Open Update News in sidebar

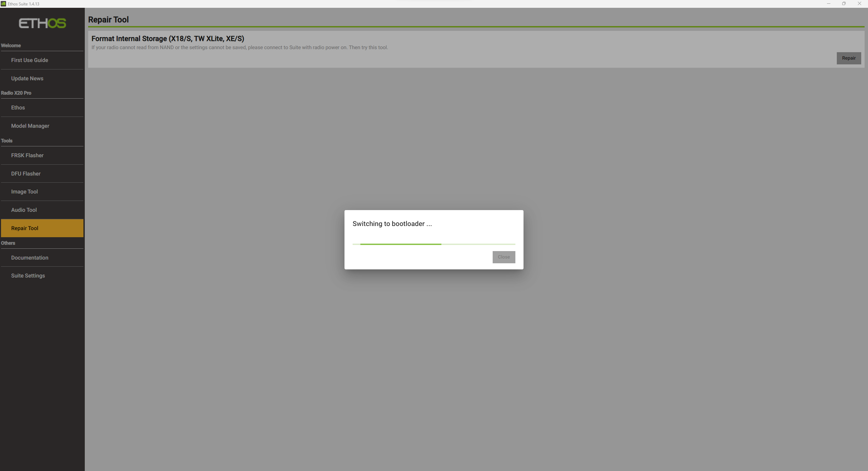coord(27,78)
